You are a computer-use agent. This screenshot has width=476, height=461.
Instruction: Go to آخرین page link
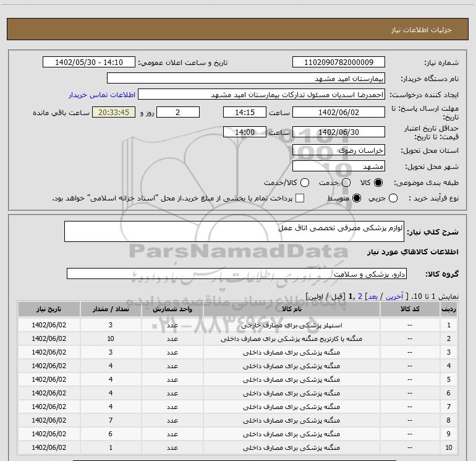394,296
